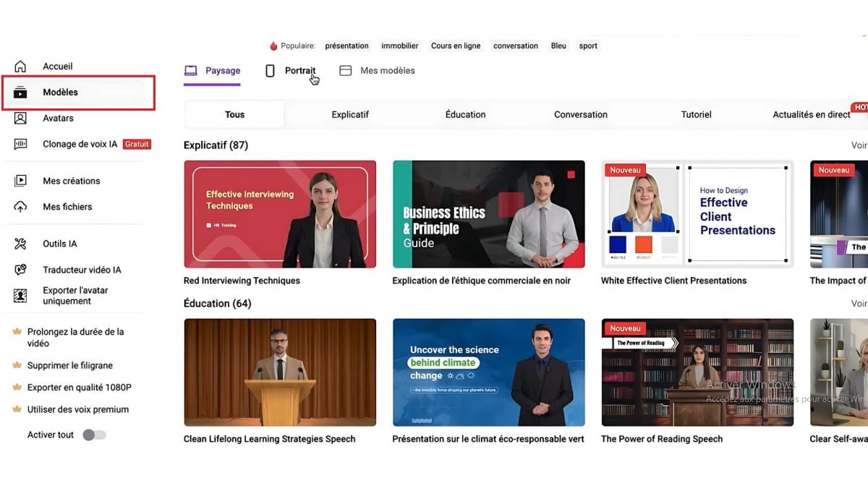Open the Outils IA tools icon
This screenshot has width=868, height=488.
pyautogui.click(x=20, y=244)
